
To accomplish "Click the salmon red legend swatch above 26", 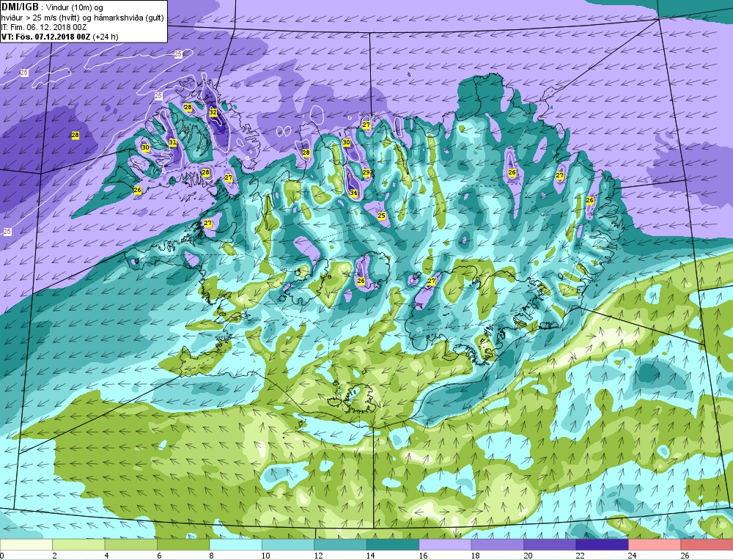I will [x=707, y=545].
